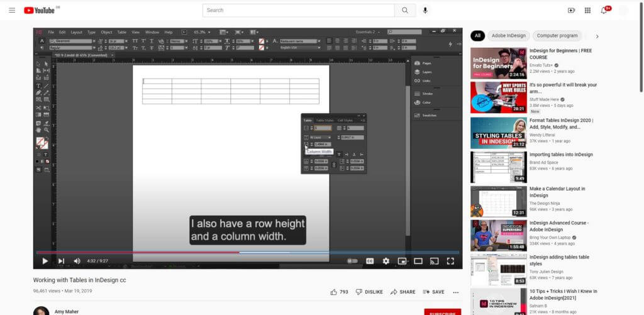
Task: Switch to the Table Styles tab
Action: tap(325, 120)
